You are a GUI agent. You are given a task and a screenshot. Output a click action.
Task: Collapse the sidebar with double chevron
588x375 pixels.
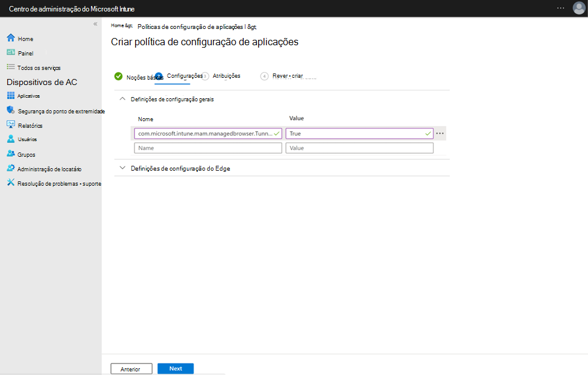coord(95,24)
